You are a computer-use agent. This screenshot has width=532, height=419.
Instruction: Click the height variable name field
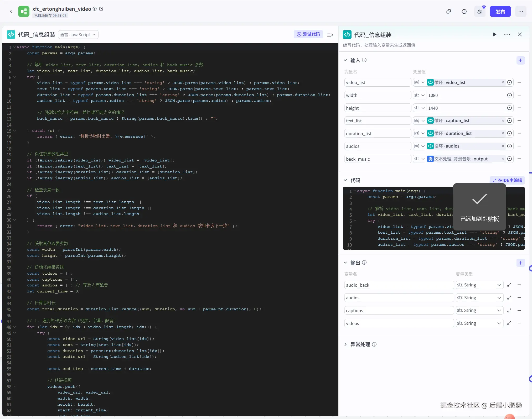coord(378,108)
